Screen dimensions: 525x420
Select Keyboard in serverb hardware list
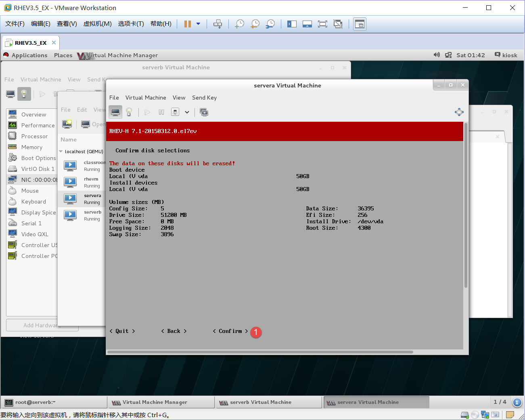tap(32, 202)
